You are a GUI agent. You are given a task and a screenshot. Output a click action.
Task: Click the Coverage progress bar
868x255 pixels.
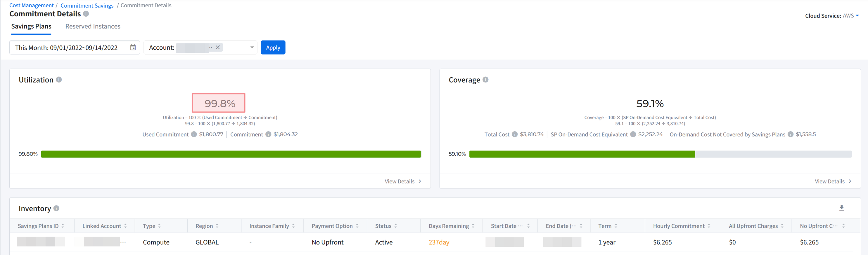pyautogui.click(x=660, y=154)
